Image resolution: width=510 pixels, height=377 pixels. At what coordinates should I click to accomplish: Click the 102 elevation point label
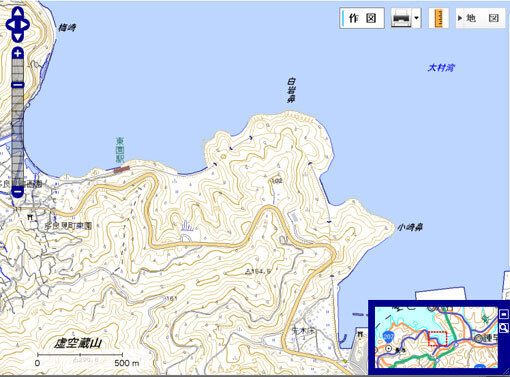click(277, 181)
